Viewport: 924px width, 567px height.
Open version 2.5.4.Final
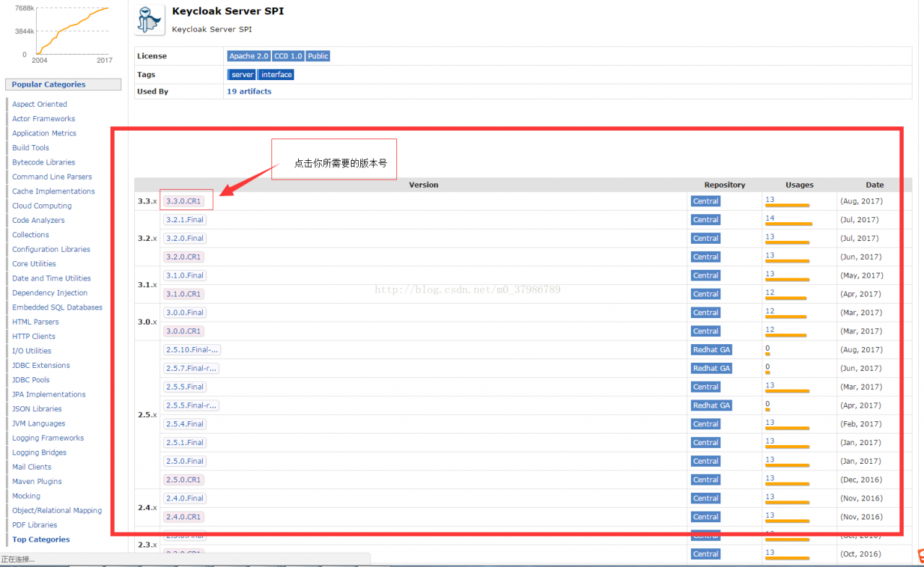click(x=185, y=424)
